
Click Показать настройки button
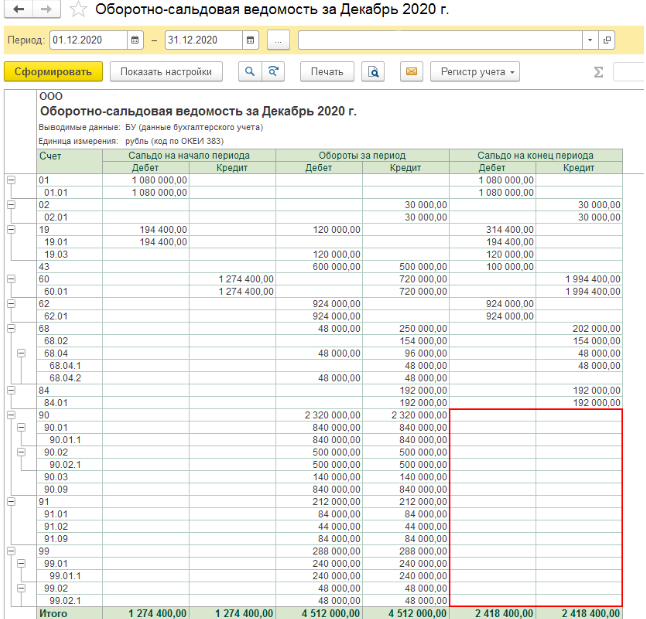[166, 72]
